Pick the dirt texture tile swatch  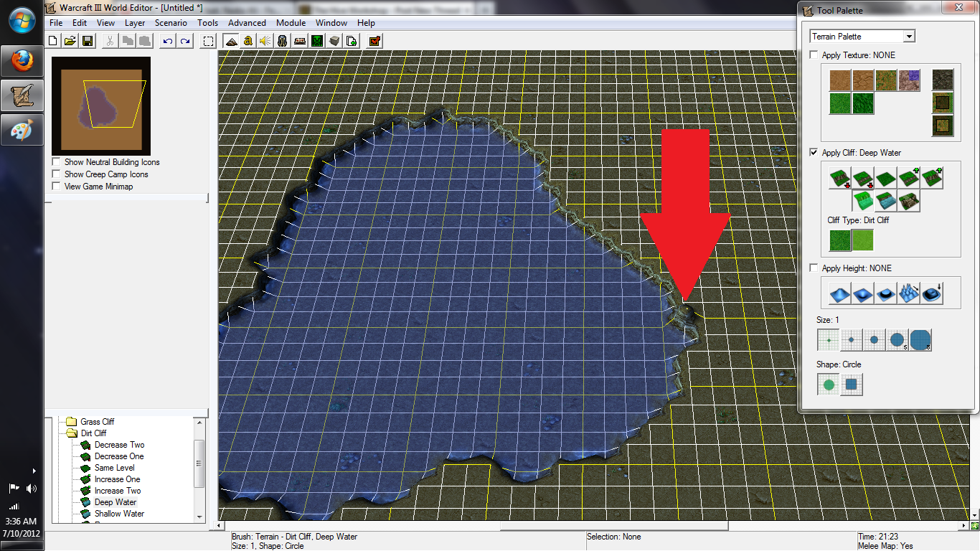coord(840,80)
